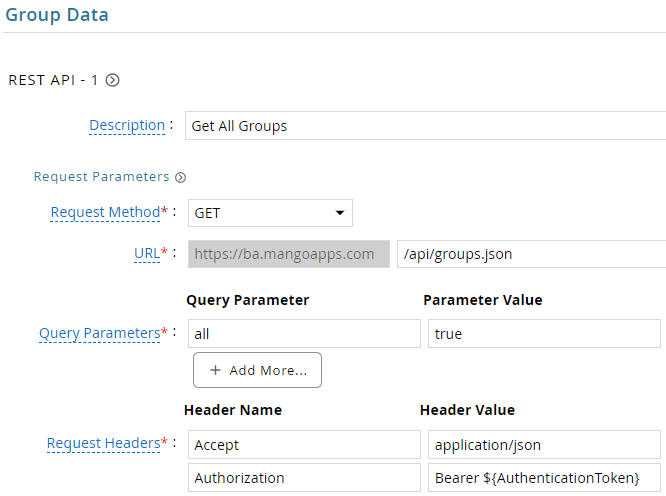Click the header name field containing Accept
This screenshot has height=496, width=666.
tap(304, 445)
